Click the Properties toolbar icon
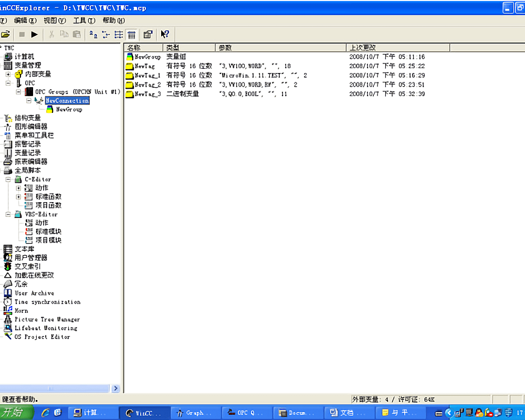525x420 pixels. tap(148, 35)
